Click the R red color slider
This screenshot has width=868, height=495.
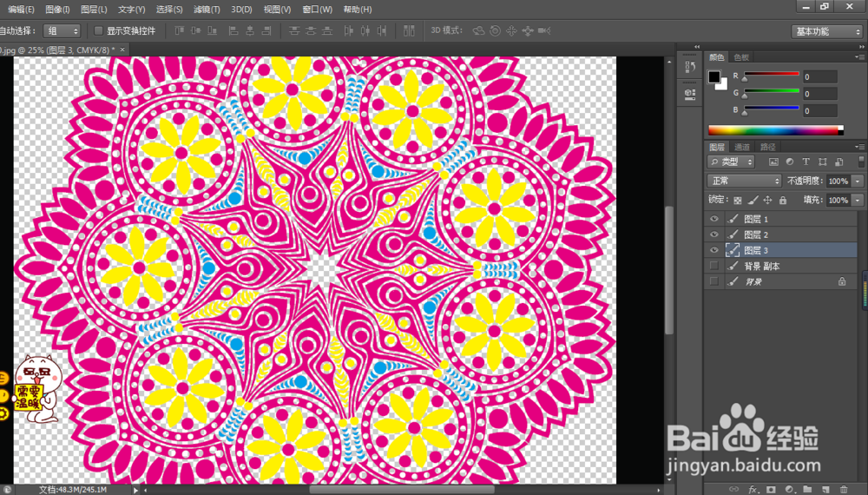772,74
